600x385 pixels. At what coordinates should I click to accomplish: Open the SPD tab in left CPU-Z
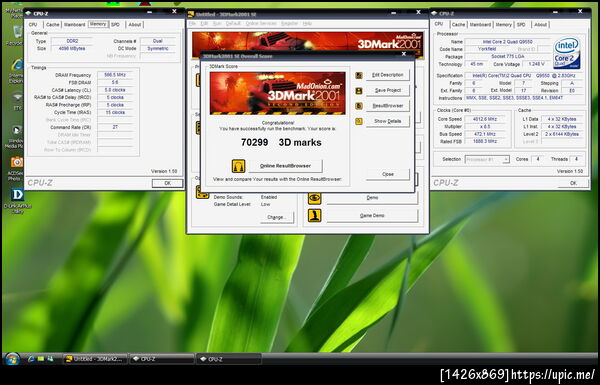click(x=115, y=24)
